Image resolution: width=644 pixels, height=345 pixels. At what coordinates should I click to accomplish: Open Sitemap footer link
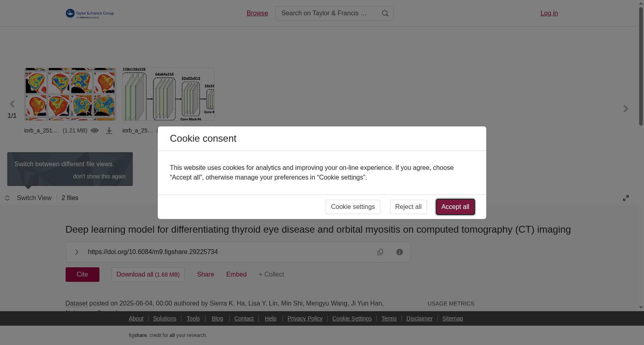pyautogui.click(x=452, y=318)
